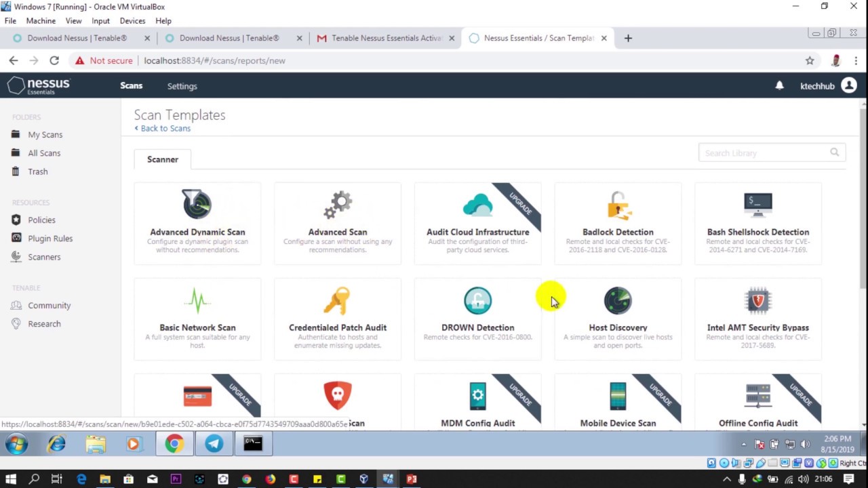Open the Windows 7 Start orb
The width and height of the screenshot is (868, 488).
[x=16, y=444]
